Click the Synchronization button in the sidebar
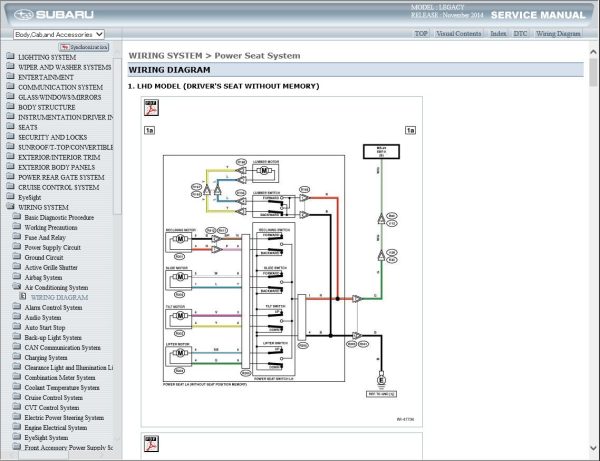This screenshot has width=600, height=461. (x=84, y=47)
